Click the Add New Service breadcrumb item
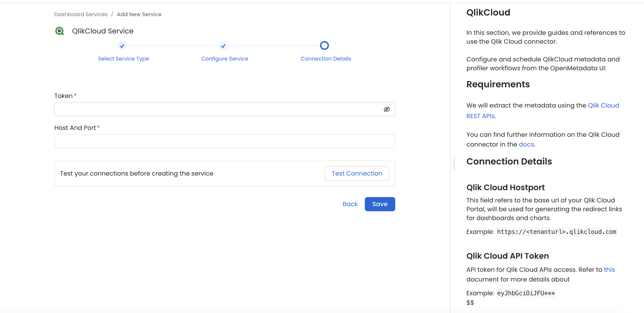 (x=139, y=14)
